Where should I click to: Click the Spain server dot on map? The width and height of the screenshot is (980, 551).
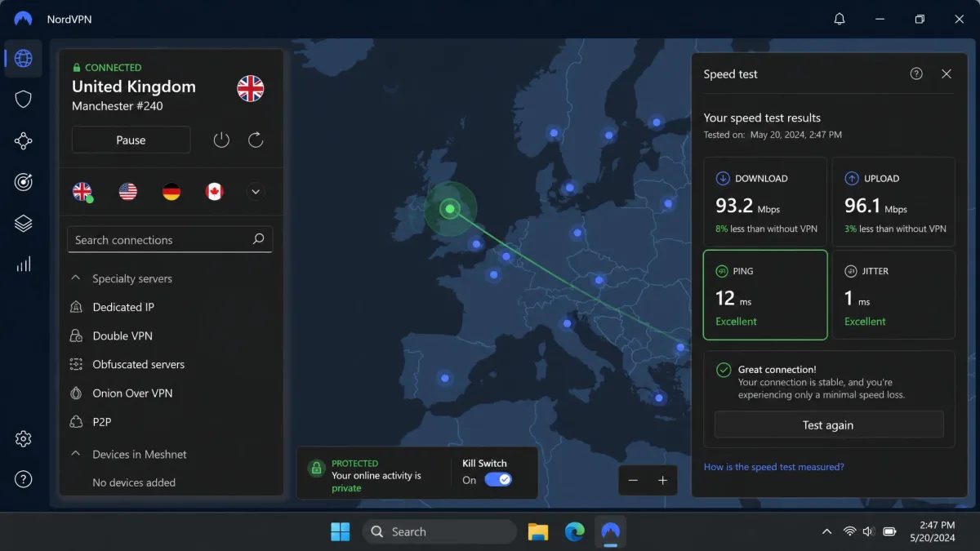[444, 378]
